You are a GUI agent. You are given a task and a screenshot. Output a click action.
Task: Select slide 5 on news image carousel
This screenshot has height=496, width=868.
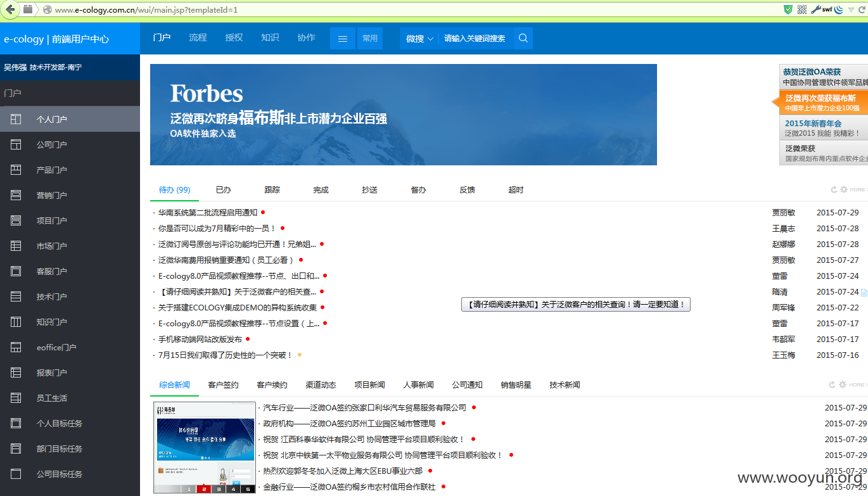247,489
